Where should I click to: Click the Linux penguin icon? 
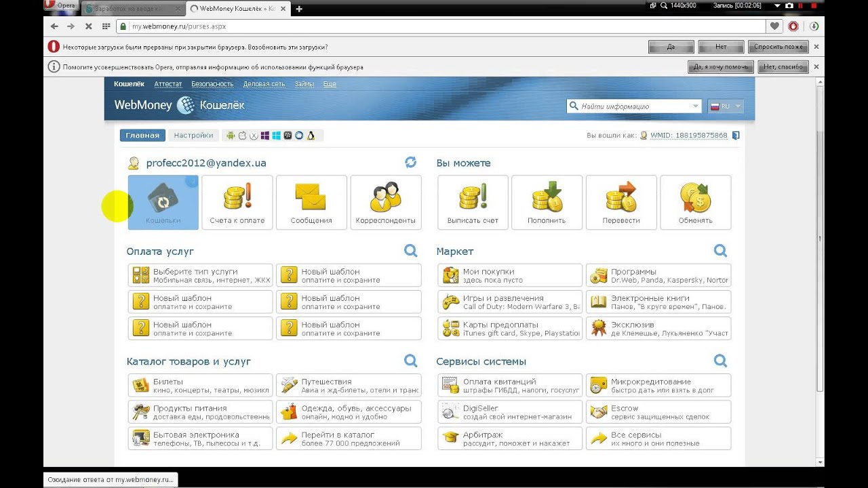point(311,136)
